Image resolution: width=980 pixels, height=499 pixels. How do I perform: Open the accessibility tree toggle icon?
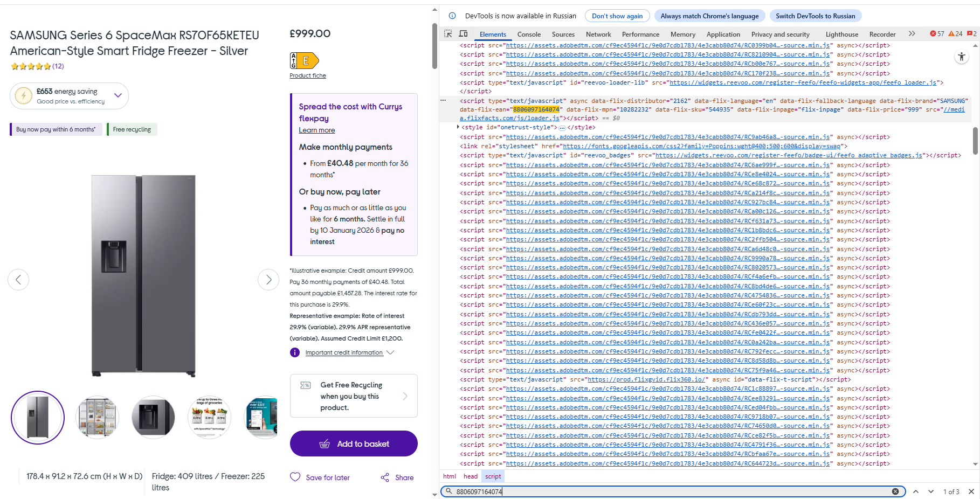[x=962, y=57]
